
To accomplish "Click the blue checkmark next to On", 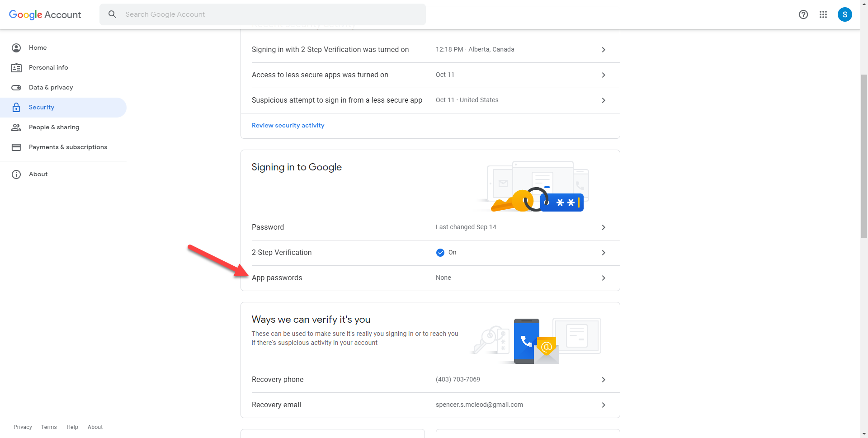I will click(x=440, y=253).
